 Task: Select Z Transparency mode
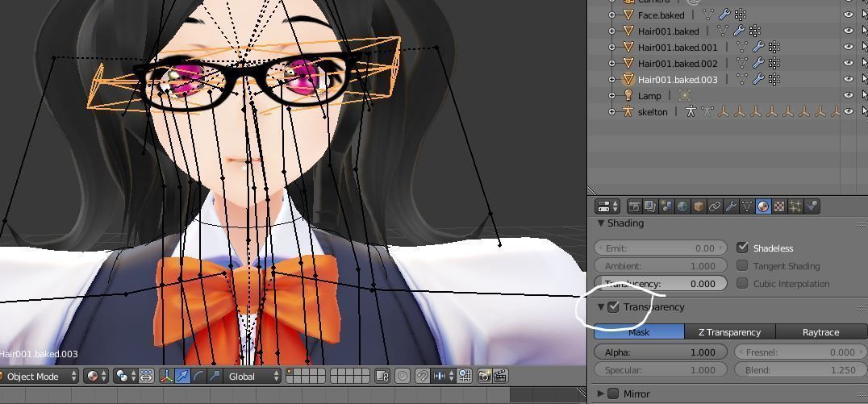click(729, 332)
